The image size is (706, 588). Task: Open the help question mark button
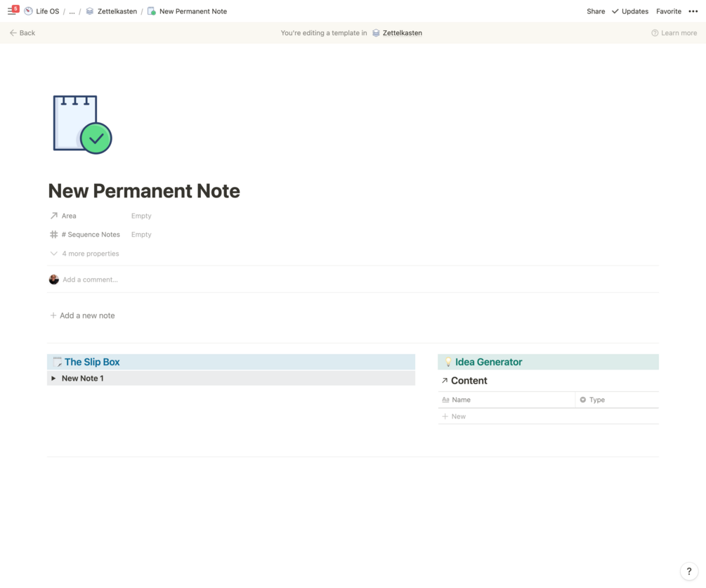[x=689, y=571]
